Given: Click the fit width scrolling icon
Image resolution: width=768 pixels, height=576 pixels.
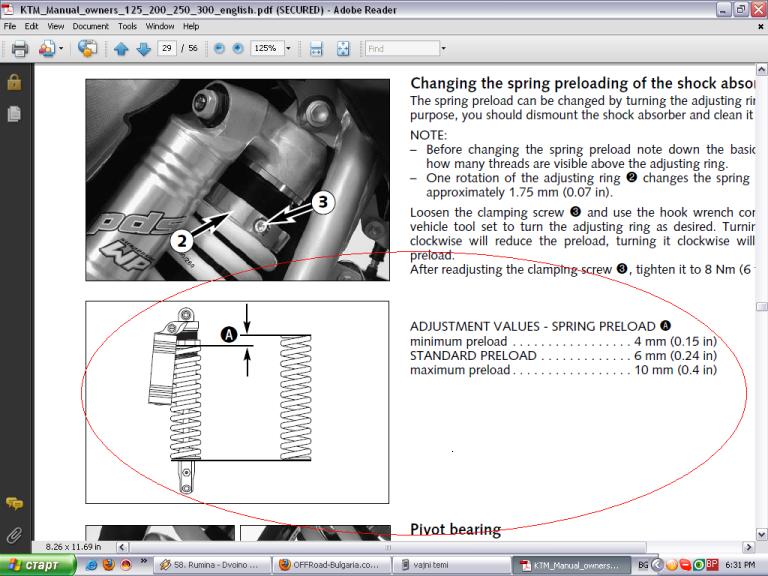Looking at the screenshot, I should click(316, 48).
